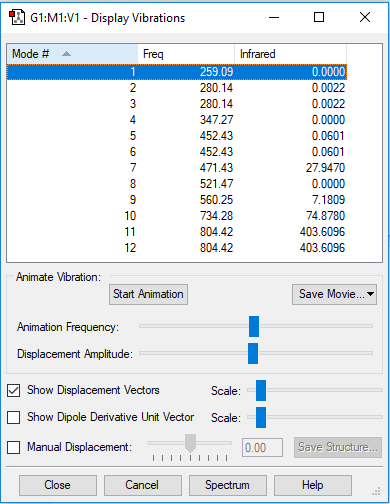Click the Close button
The height and width of the screenshot is (504, 390).
click(58, 485)
